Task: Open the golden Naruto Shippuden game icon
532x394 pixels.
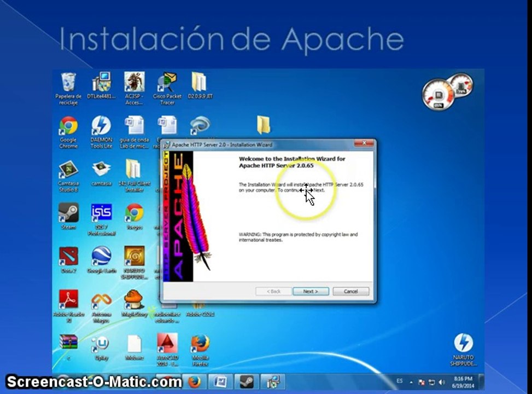Action: (135, 263)
